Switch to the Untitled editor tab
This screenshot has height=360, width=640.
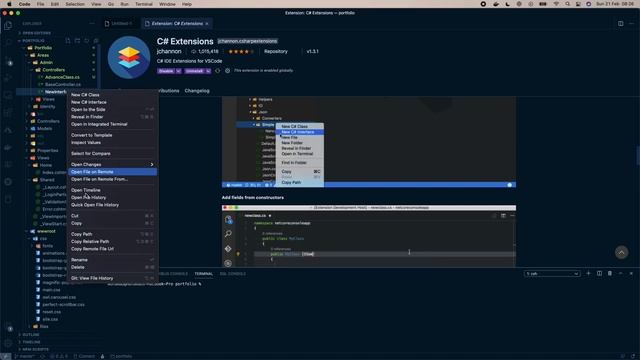point(121,24)
